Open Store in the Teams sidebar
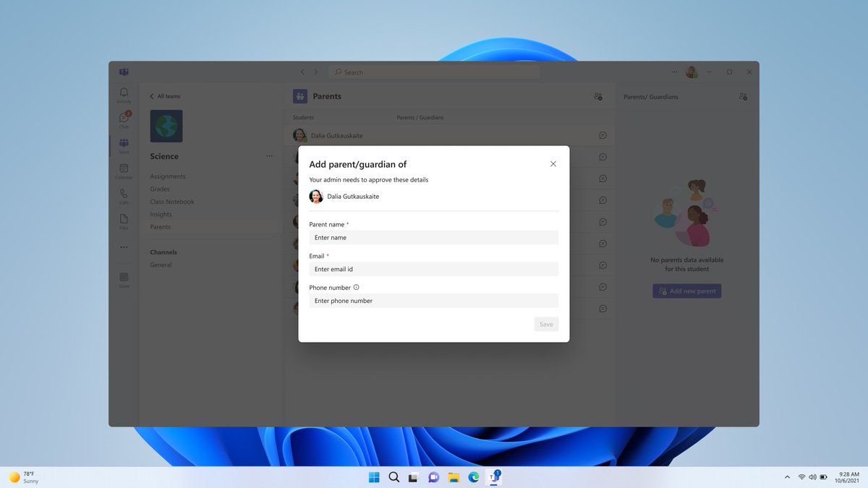 [x=124, y=280]
